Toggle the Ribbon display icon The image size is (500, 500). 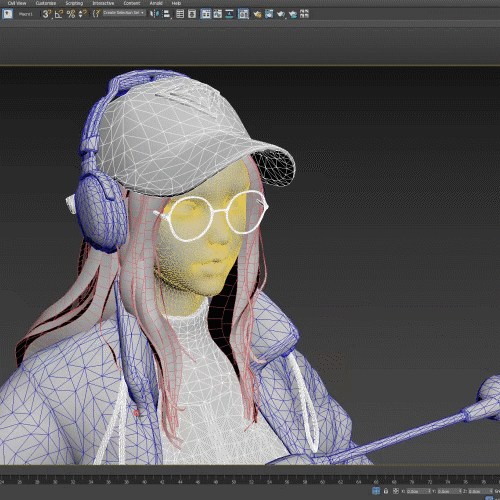point(206,14)
